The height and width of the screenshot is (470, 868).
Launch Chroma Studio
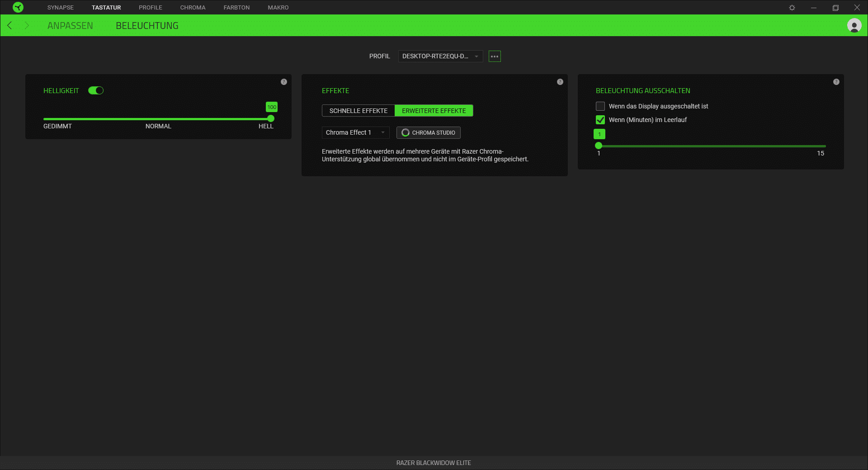429,132
